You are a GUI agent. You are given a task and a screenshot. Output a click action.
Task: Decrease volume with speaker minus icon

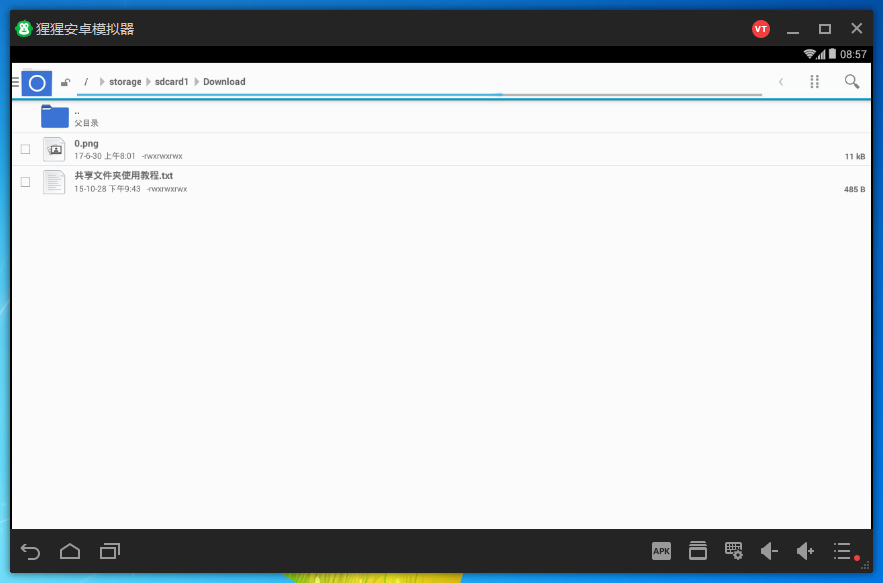point(769,551)
